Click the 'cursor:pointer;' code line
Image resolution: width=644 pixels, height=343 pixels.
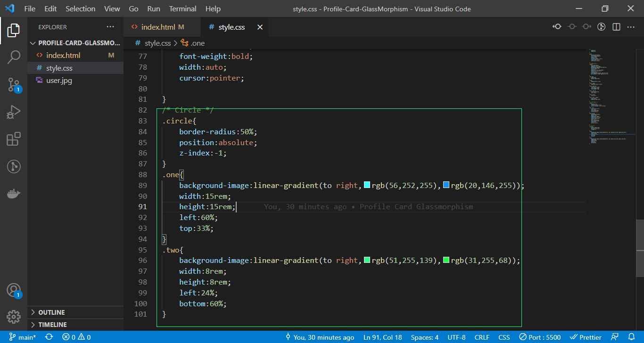point(212,78)
